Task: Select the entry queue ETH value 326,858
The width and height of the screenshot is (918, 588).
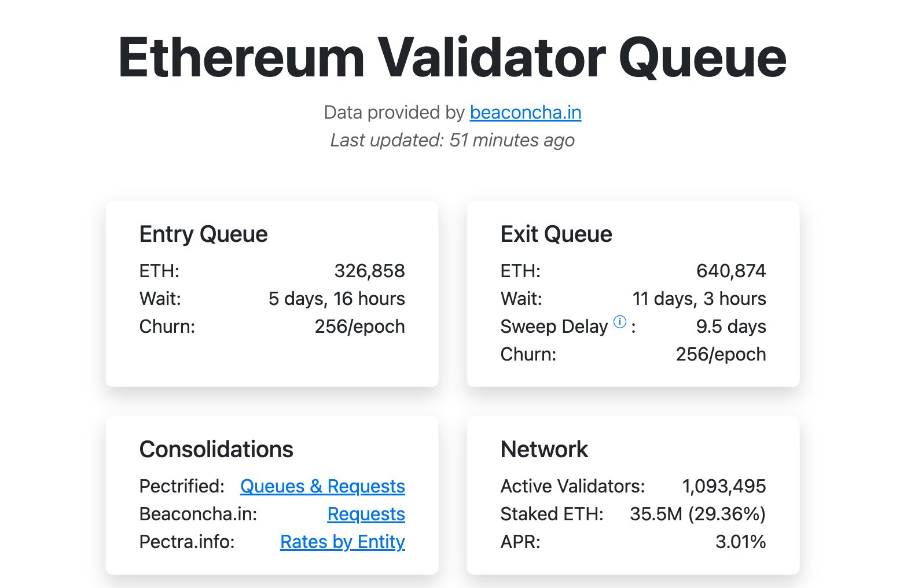Action: [x=369, y=271]
